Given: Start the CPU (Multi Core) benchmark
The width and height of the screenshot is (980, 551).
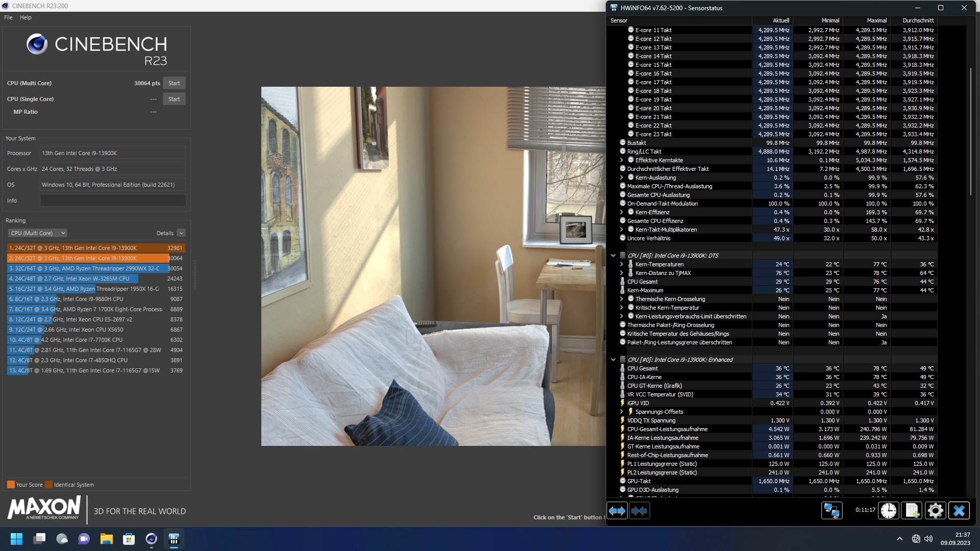Looking at the screenshot, I should [174, 83].
